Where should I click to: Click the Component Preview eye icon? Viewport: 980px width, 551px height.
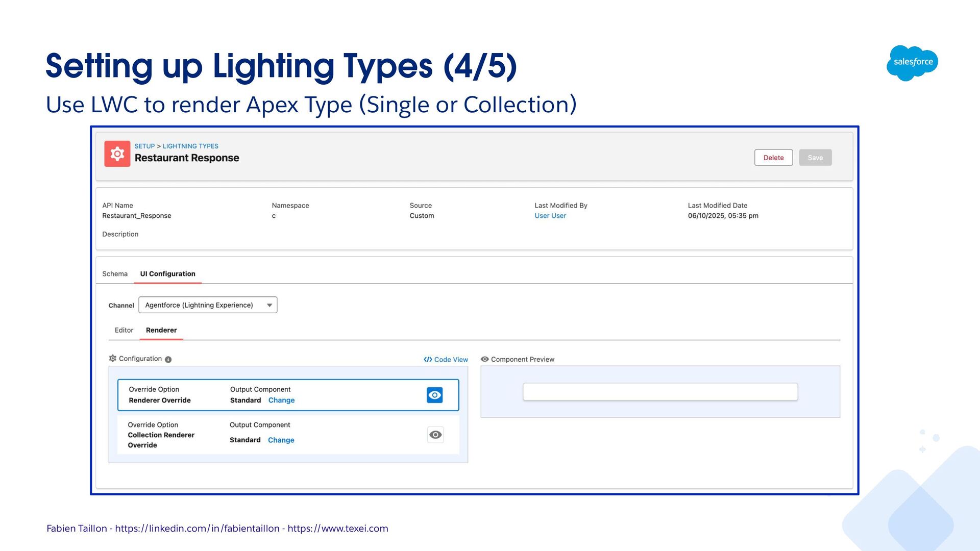484,359
